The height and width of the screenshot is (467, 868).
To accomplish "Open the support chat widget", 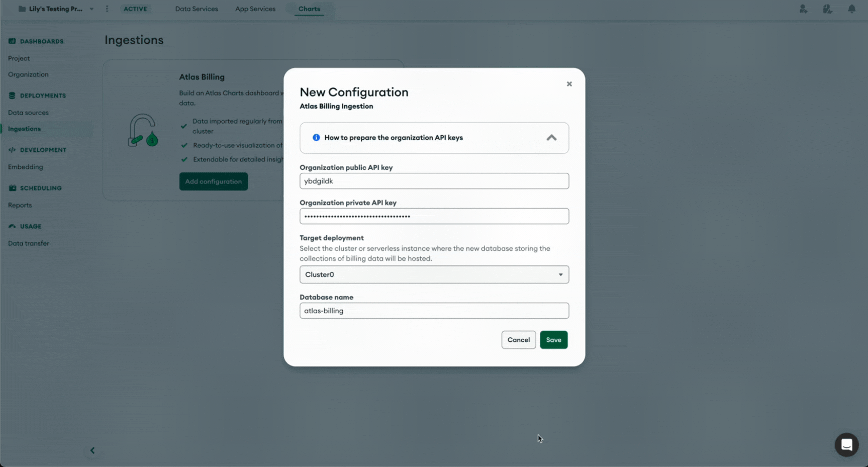I will pyautogui.click(x=846, y=445).
